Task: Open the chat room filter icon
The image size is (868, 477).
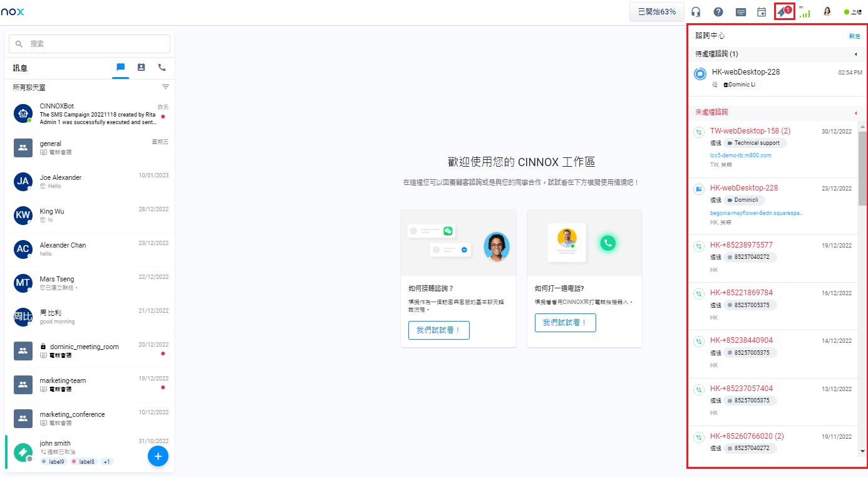Action: click(165, 87)
